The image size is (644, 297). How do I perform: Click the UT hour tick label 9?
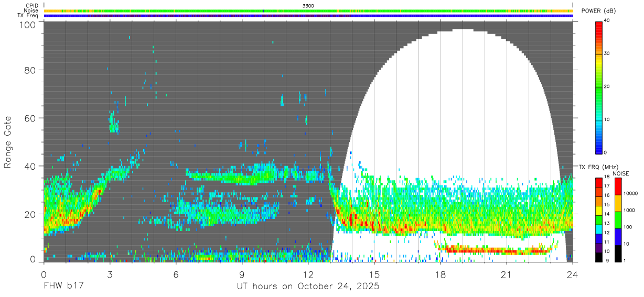coord(242,274)
